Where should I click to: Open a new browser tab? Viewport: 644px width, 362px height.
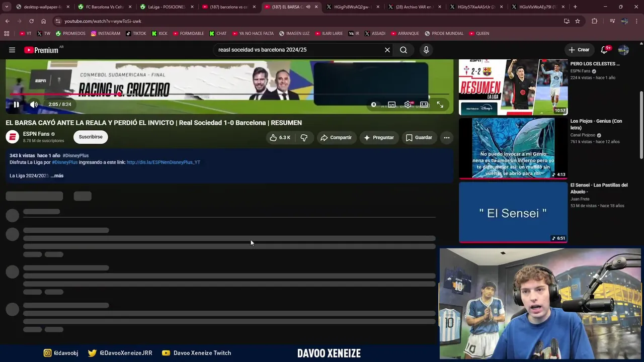575,7
